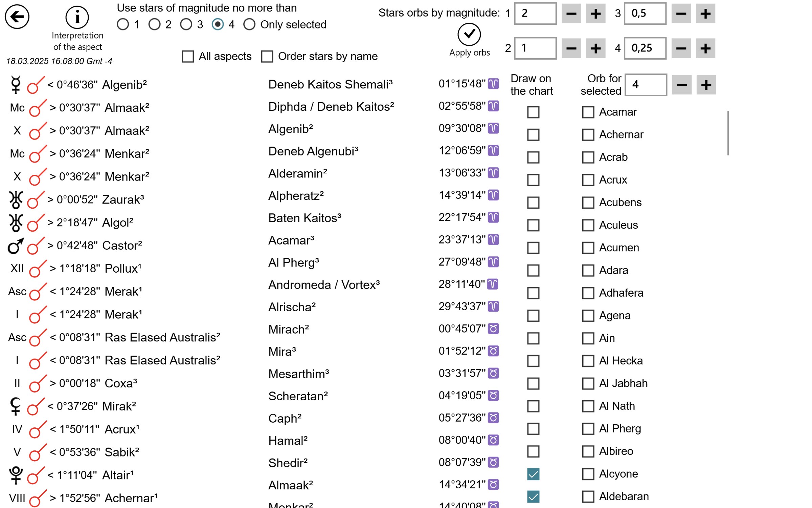Choose the Only selected option
Screen dimensions: 812x508
point(249,24)
